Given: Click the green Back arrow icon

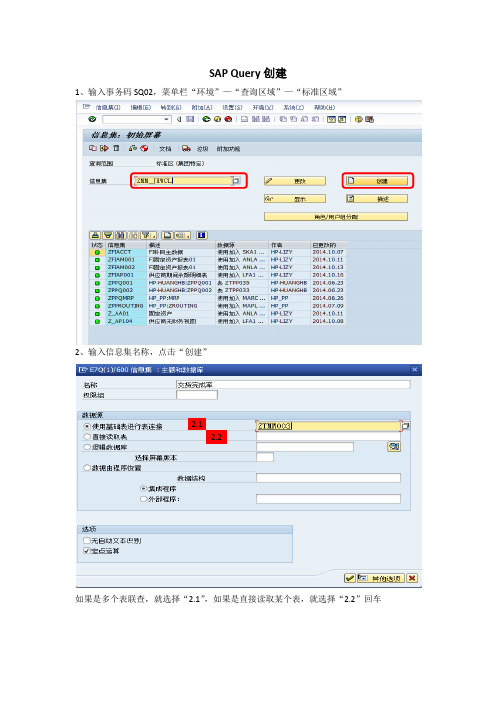Looking at the screenshot, I should [206, 119].
